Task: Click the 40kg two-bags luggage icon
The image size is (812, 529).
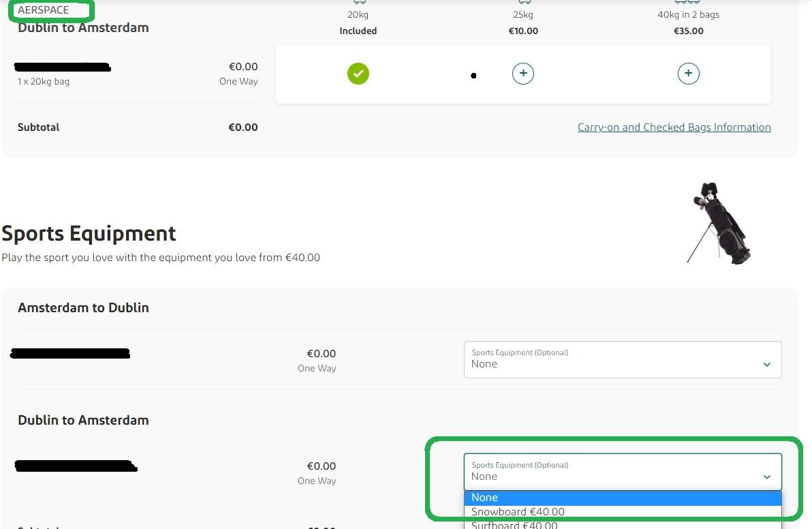Action: click(688, 3)
